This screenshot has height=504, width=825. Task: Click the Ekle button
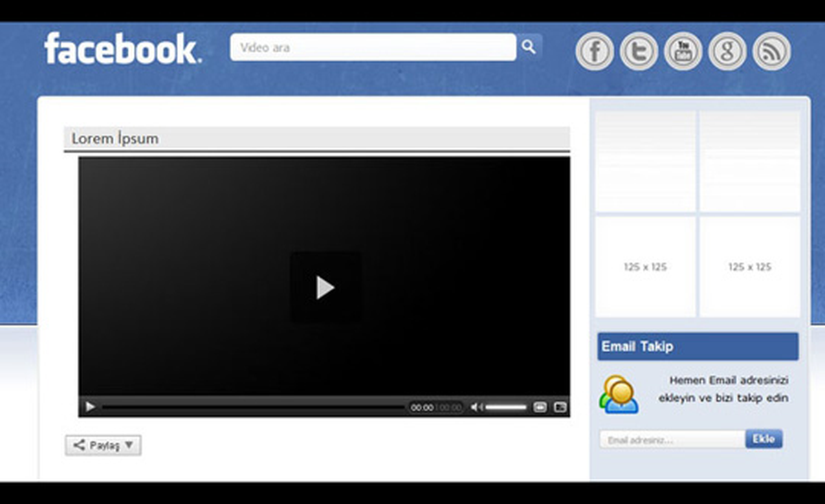click(764, 439)
